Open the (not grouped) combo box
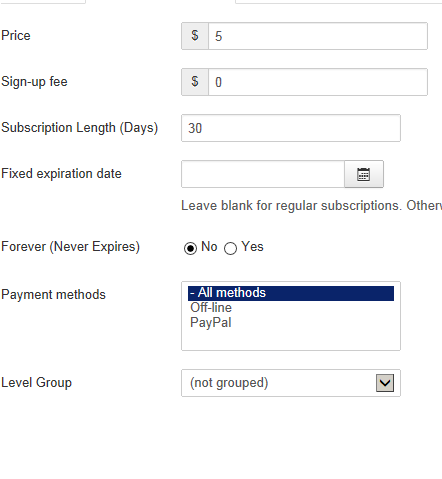Screen dimensions: 442x479 click(291, 383)
